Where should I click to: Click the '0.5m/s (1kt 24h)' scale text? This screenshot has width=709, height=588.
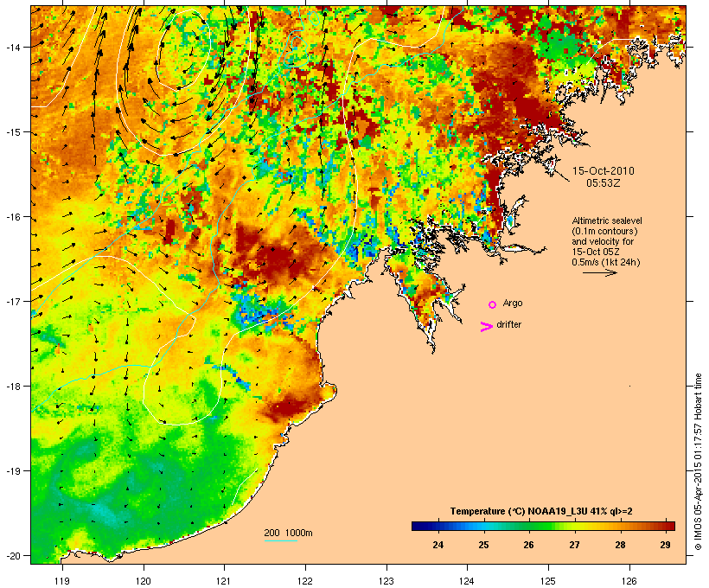(606, 262)
